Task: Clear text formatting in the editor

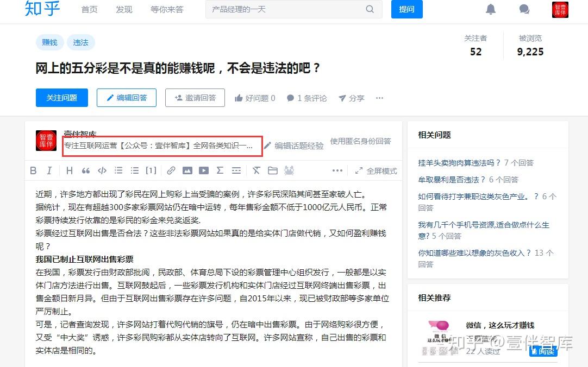Action: [256, 170]
